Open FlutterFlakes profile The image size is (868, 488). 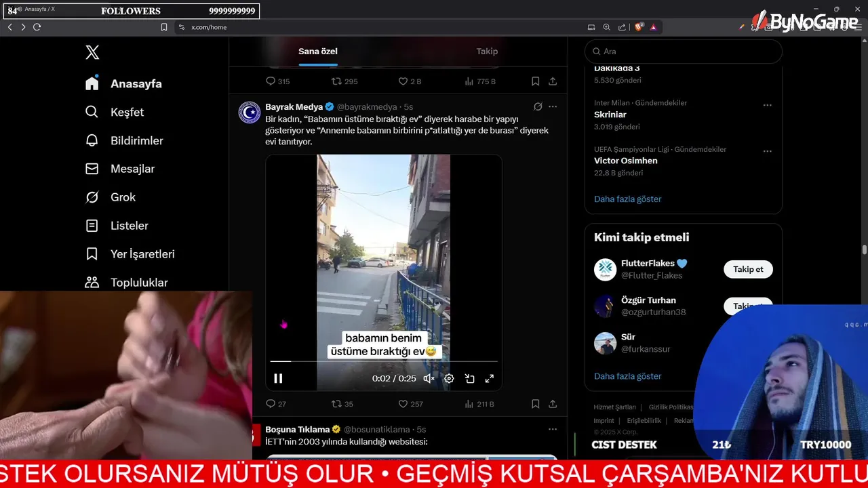tap(649, 264)
